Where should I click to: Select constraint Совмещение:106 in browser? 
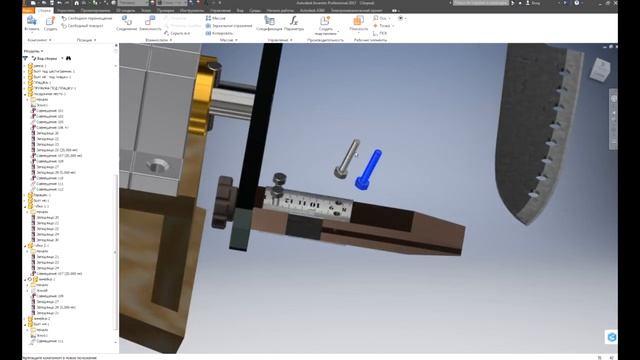click(x=50, y=127)
